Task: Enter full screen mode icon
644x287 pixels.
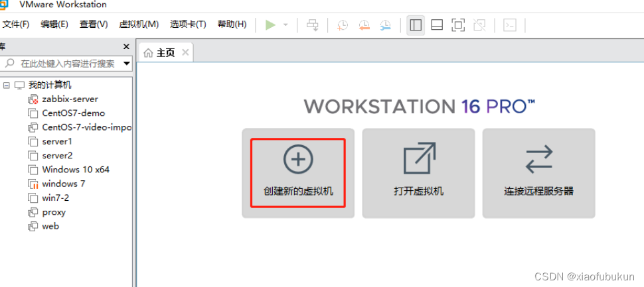Action: (x=458, y=25)
